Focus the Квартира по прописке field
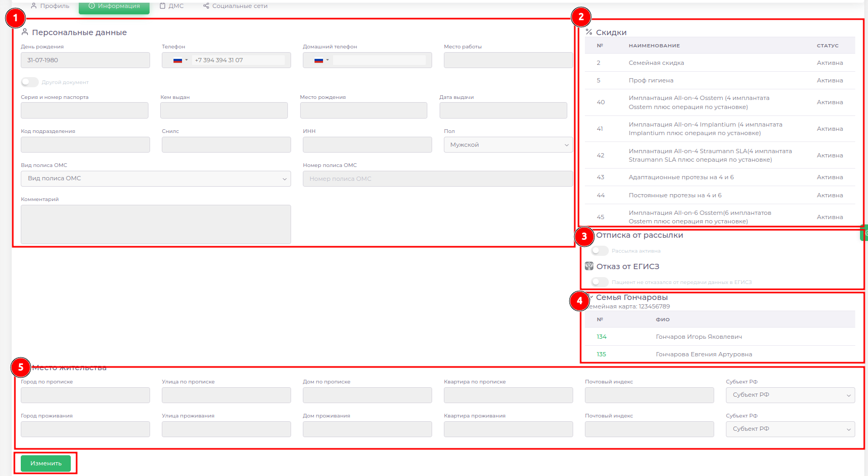The image size is (868, 476). [x=508, y=395]
